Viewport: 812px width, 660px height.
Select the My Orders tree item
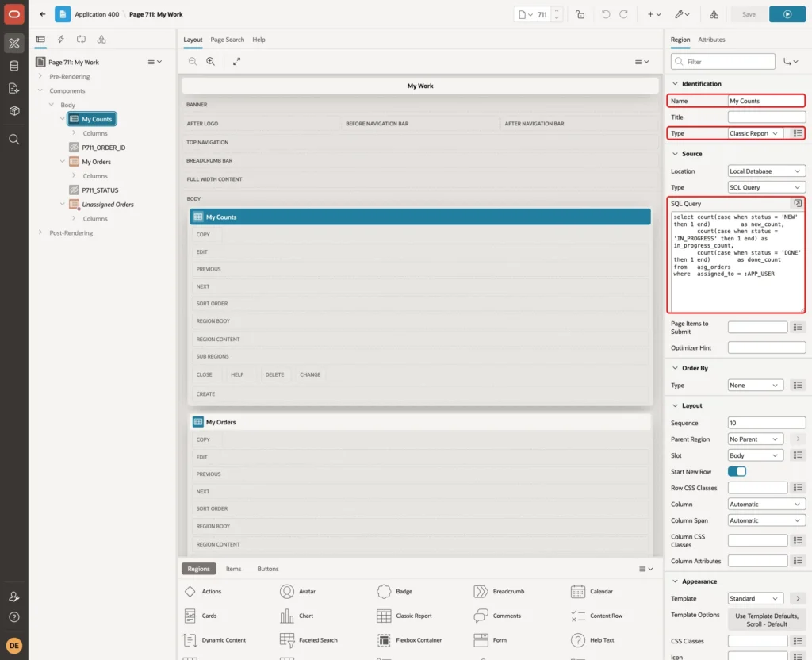click(x=96, y=162)
